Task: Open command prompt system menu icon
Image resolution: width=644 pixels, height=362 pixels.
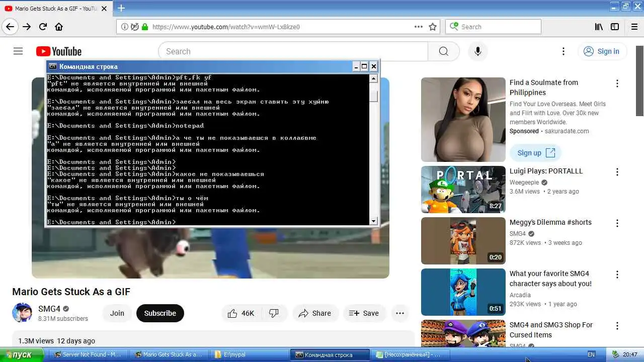Action: [52, 66]
